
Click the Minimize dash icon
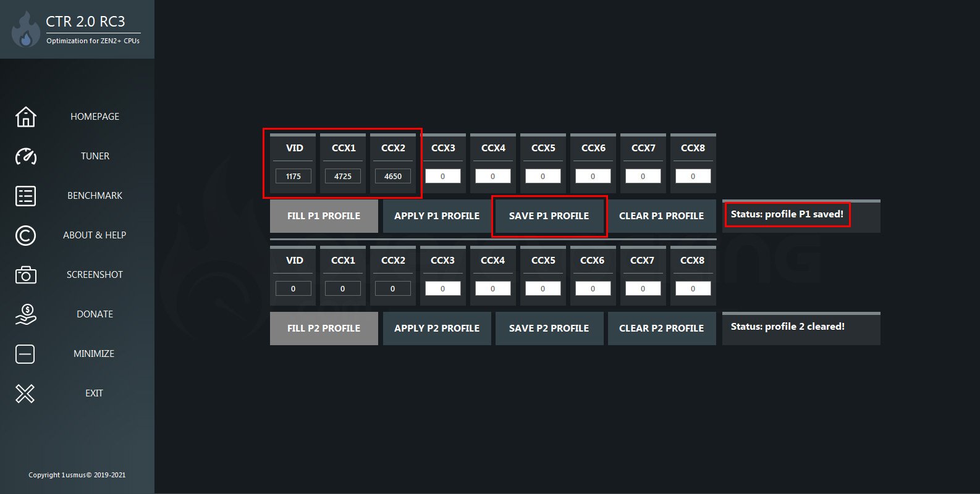pyautogui.click(x=25, y=354)
